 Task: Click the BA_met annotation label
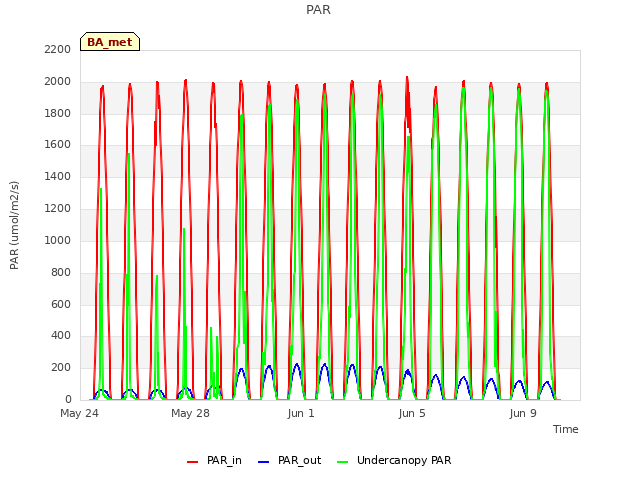tap(110, 42)
